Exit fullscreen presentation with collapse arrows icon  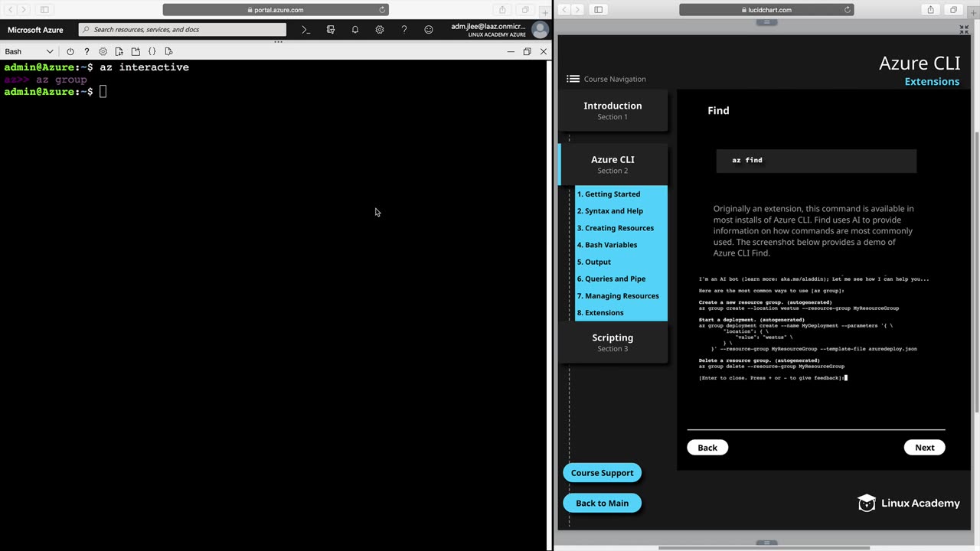(964, 29)
